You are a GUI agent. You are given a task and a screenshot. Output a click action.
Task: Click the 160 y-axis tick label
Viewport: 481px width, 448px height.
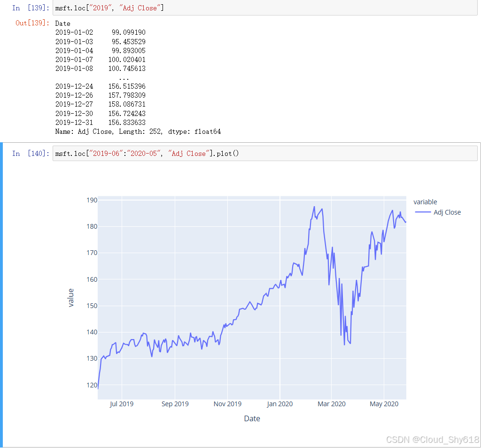[x=92, y=279]
